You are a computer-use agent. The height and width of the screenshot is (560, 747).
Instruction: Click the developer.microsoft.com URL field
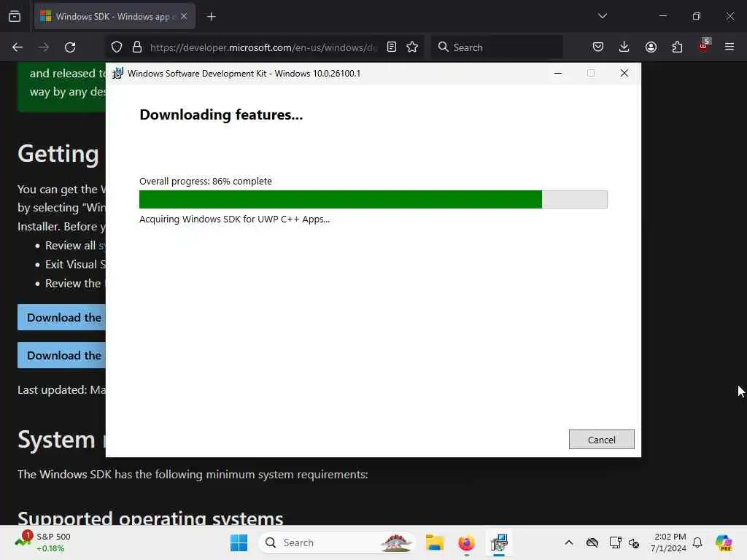(x=263, y=47)
